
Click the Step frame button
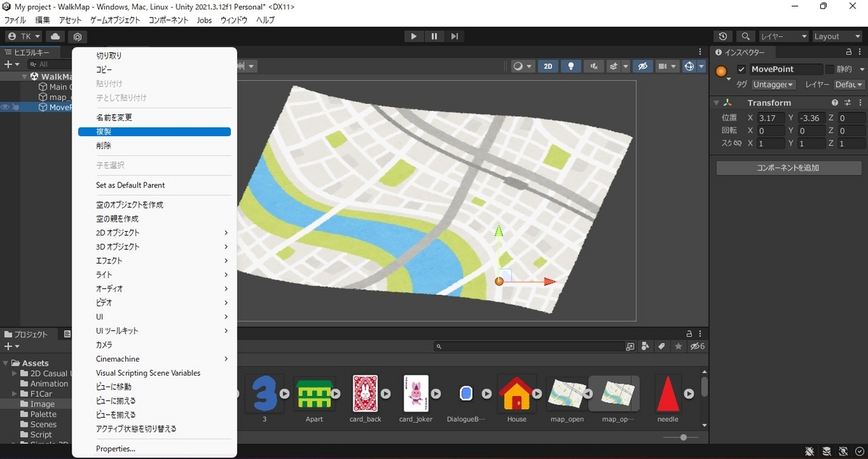454,36
